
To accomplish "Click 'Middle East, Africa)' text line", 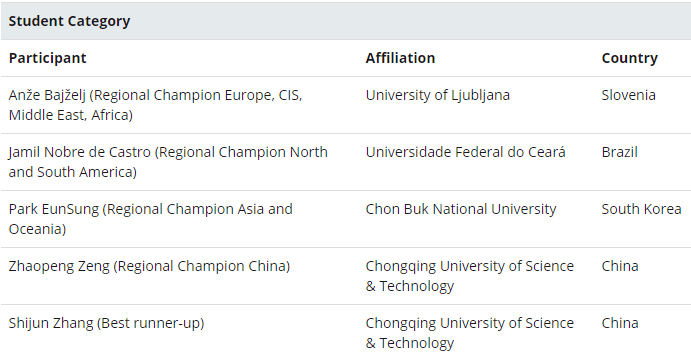I will click(x=71, y=115).
